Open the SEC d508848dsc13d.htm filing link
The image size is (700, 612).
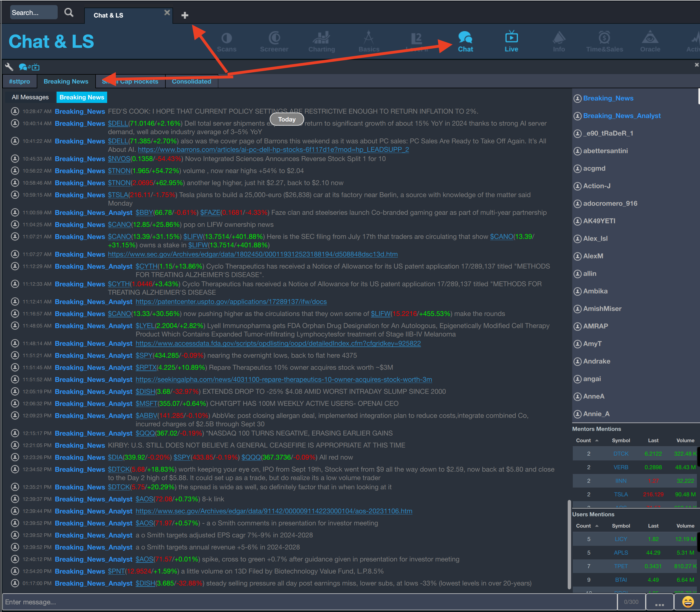253,255
